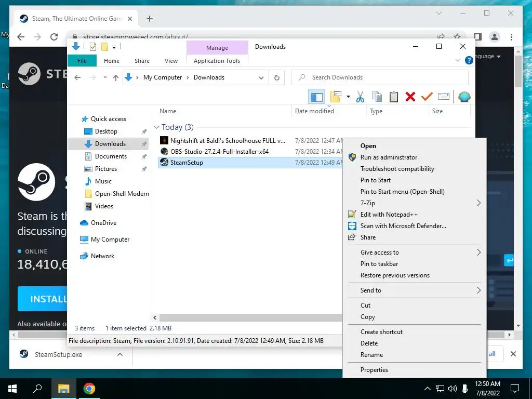Reload the Steam page in Chrome
This screenshot has width=532, height=399.
point(54,37)
